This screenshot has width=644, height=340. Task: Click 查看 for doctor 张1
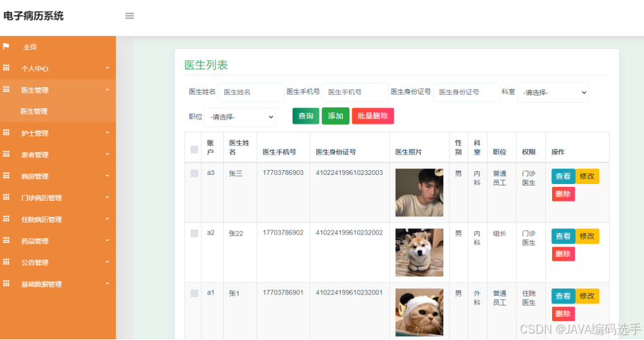pyautogui.click(x=563, y=296)
